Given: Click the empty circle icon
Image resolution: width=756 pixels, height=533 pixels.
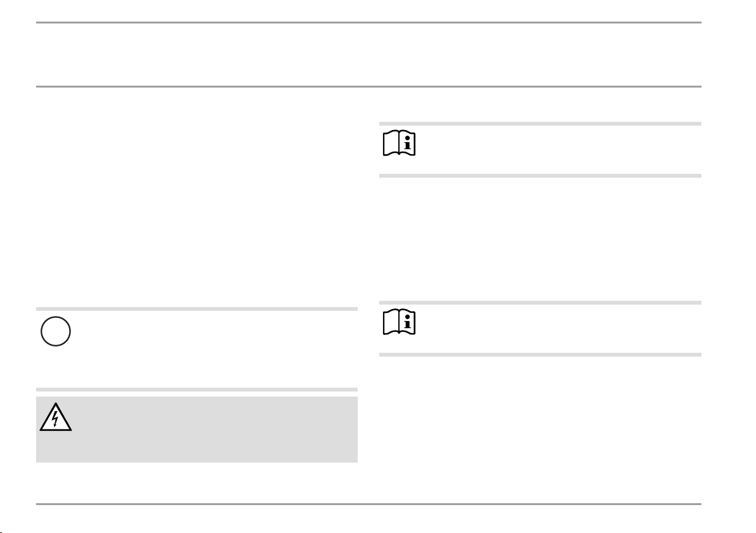Looking at the screenshot, I should tap(55, 331).
